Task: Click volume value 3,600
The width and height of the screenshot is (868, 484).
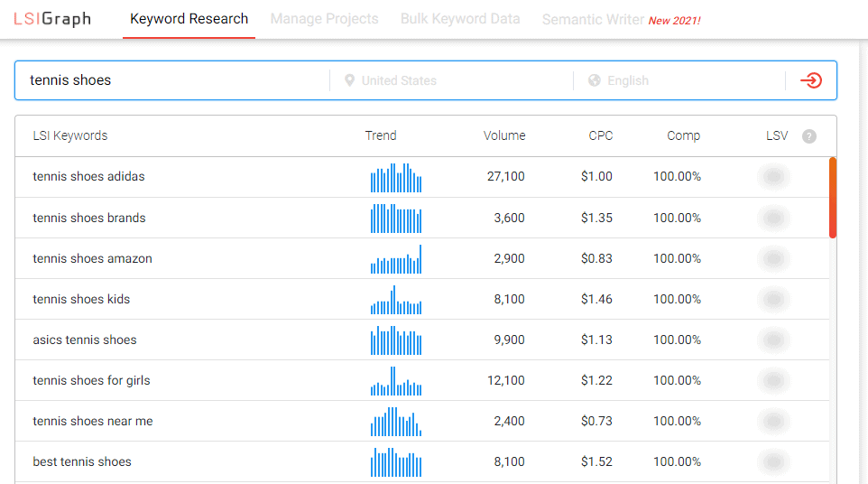Action: pyautogui.click(x=509, y=218)
